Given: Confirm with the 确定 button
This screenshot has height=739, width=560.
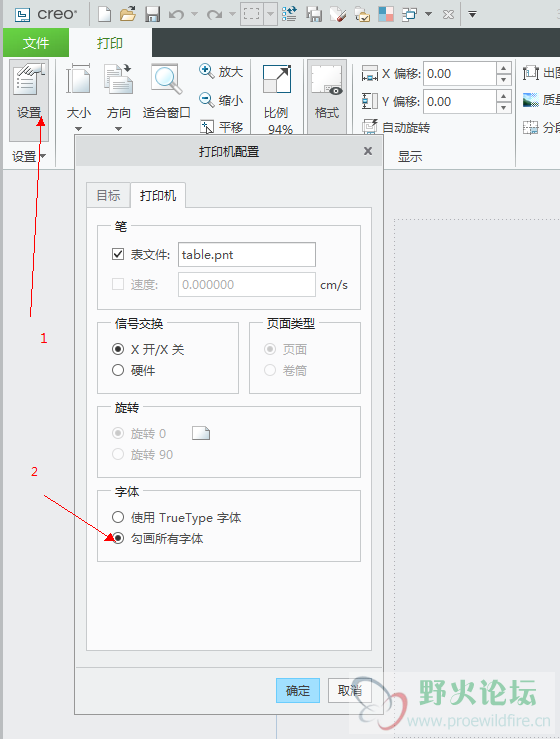Looking at the screenshot, I should 298,690.
